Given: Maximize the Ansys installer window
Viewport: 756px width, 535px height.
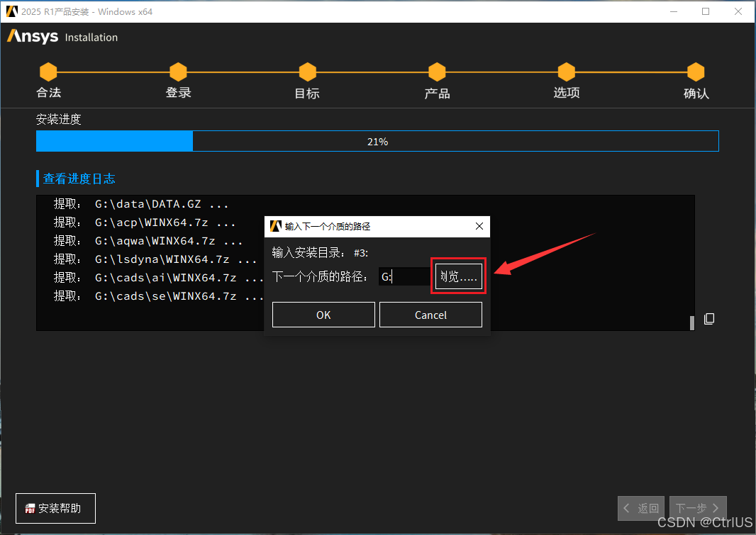Looking at the screenshot, I should click(x=706, y=11).
